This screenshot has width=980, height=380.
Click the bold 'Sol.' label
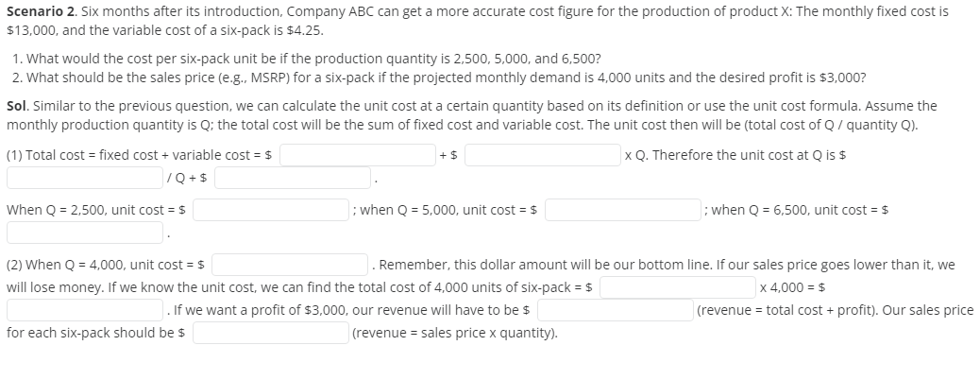click(x=17, y=106)
